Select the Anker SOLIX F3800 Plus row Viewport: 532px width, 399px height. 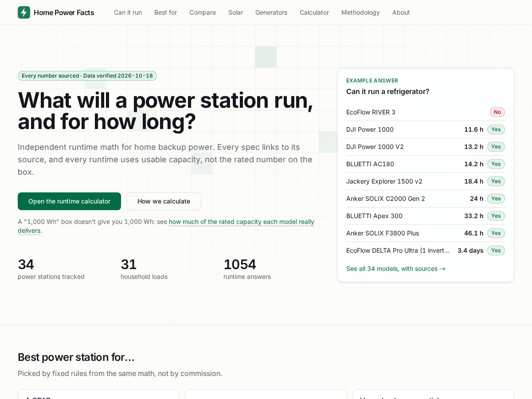(426, 233)
